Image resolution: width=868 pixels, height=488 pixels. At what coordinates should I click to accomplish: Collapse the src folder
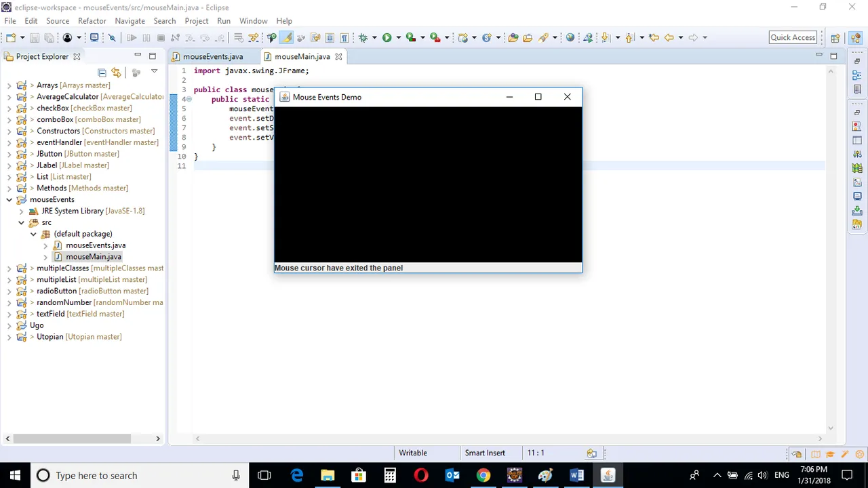point(21,222)
